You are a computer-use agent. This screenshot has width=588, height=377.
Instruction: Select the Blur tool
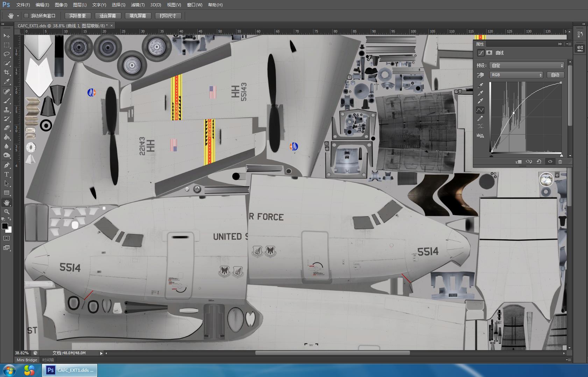7,146
